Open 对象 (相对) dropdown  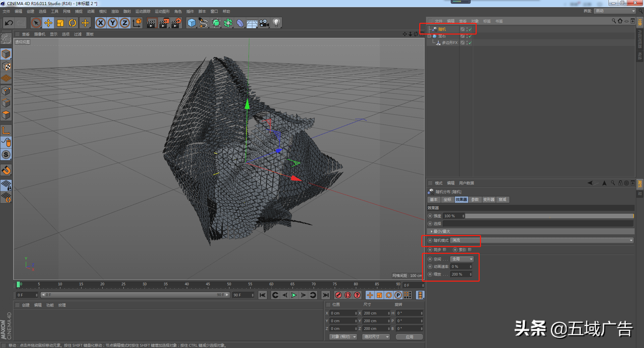click(x=343, y=337)
